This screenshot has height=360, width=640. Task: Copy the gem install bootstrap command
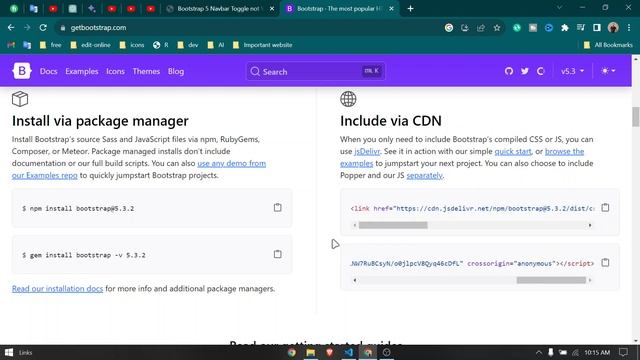point(278,254)
